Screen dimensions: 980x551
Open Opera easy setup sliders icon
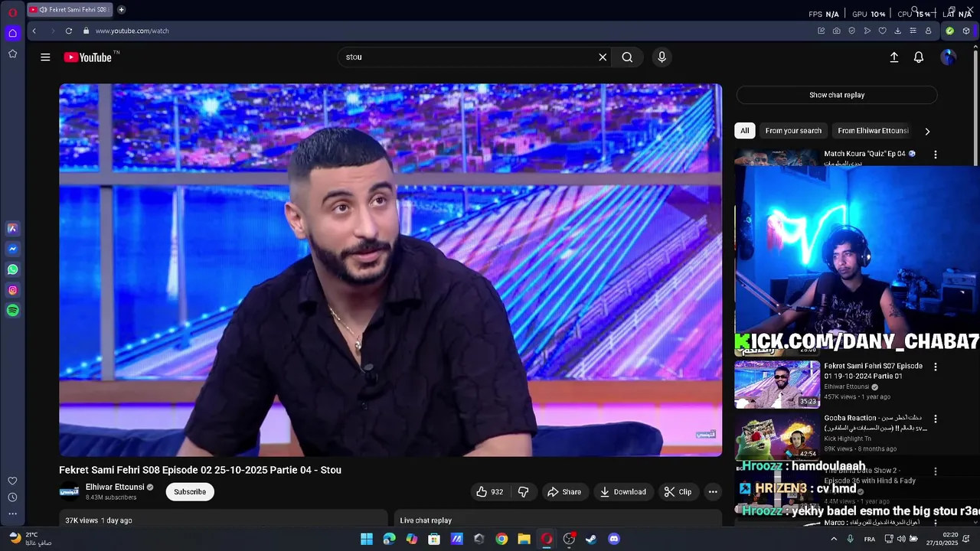(913, 31)
